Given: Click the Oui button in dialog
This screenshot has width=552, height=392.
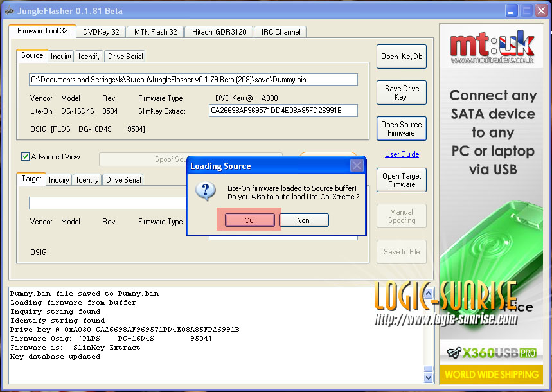Looking at the screenshot, I should (249, 220).
